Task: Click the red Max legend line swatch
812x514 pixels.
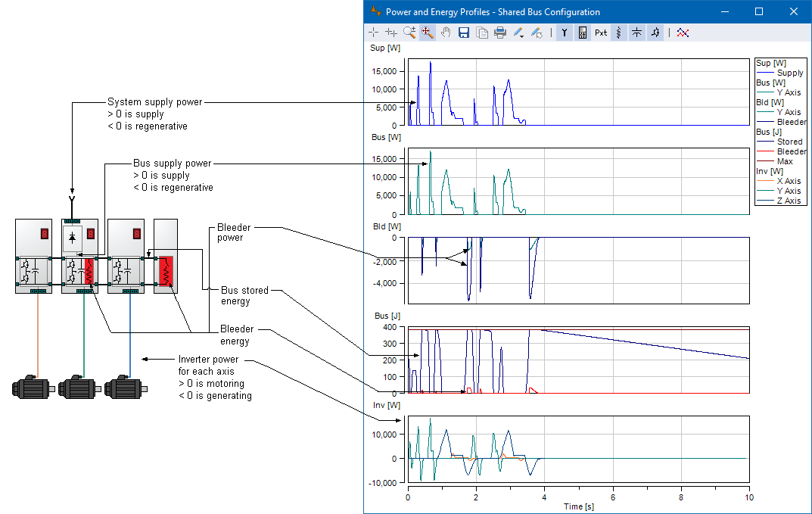Action: point(765,161)
